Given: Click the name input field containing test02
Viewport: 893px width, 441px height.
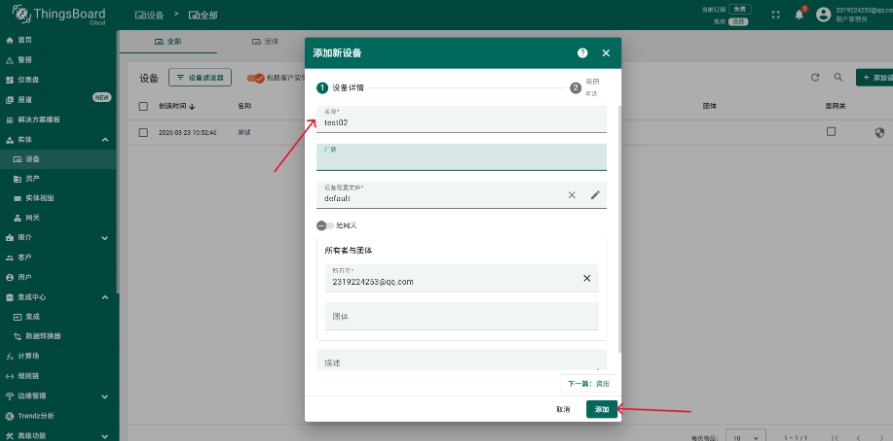Looking at the screenshot, I should pos(461,123).
